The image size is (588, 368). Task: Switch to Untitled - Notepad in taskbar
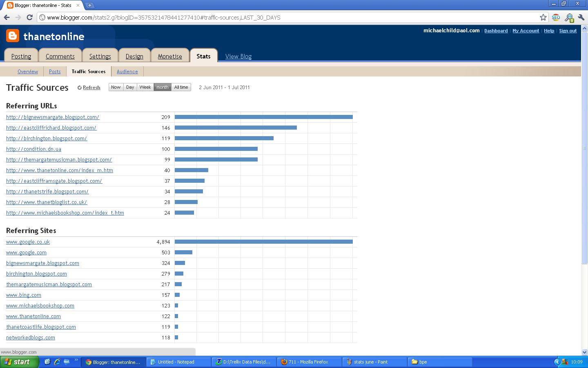pos(178,362)
